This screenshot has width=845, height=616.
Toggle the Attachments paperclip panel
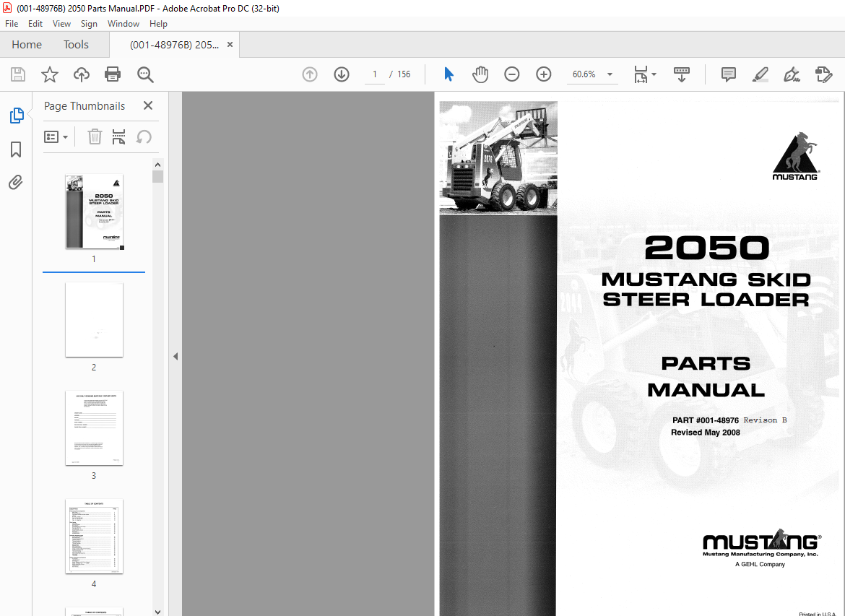pos(16,183)
